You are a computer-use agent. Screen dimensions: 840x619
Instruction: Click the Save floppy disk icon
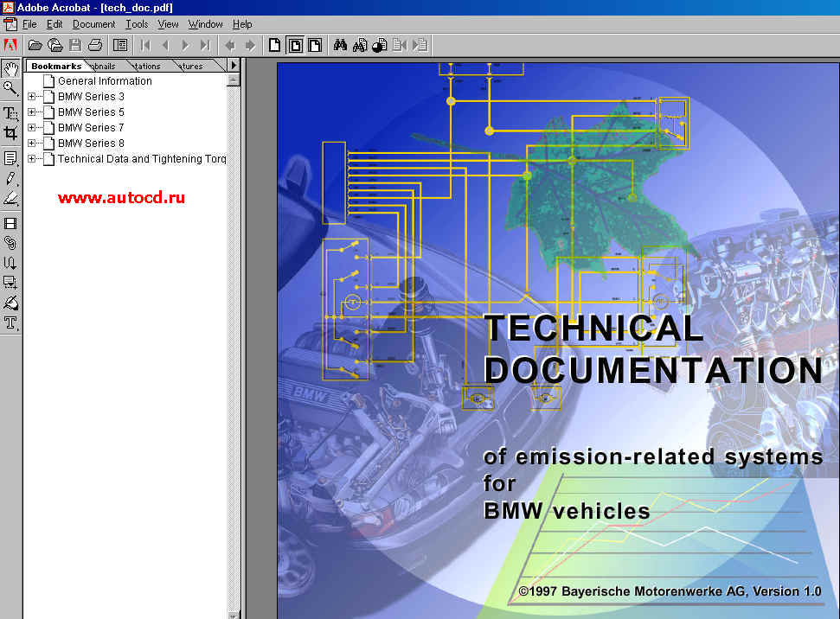(x=75, y=45)
